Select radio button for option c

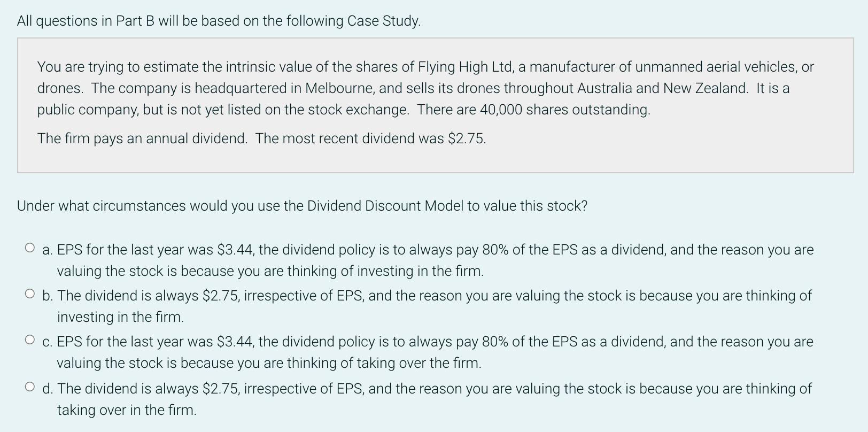pos(30,340)
